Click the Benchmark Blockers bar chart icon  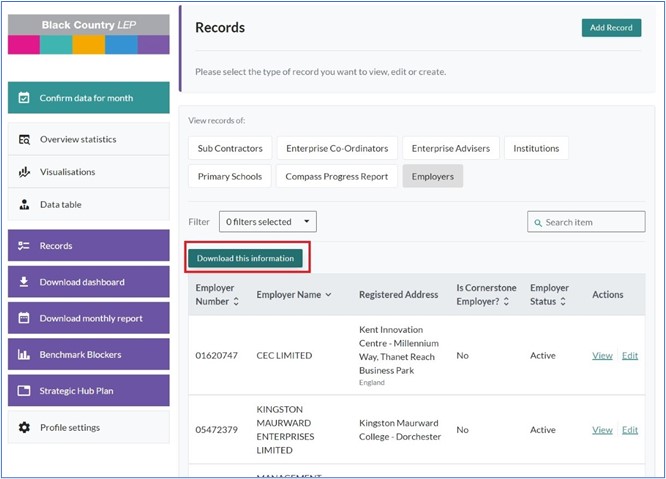pos(25,355)
